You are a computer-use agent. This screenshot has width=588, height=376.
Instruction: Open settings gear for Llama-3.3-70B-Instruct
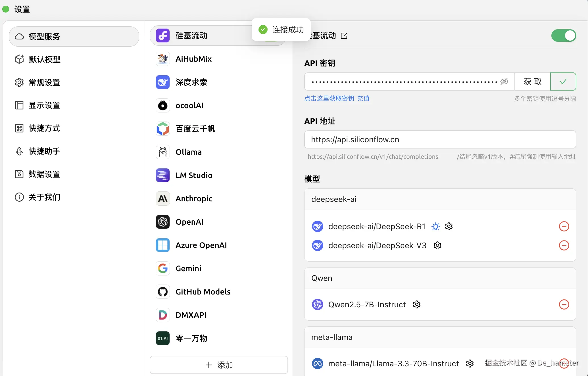(470, 364)
